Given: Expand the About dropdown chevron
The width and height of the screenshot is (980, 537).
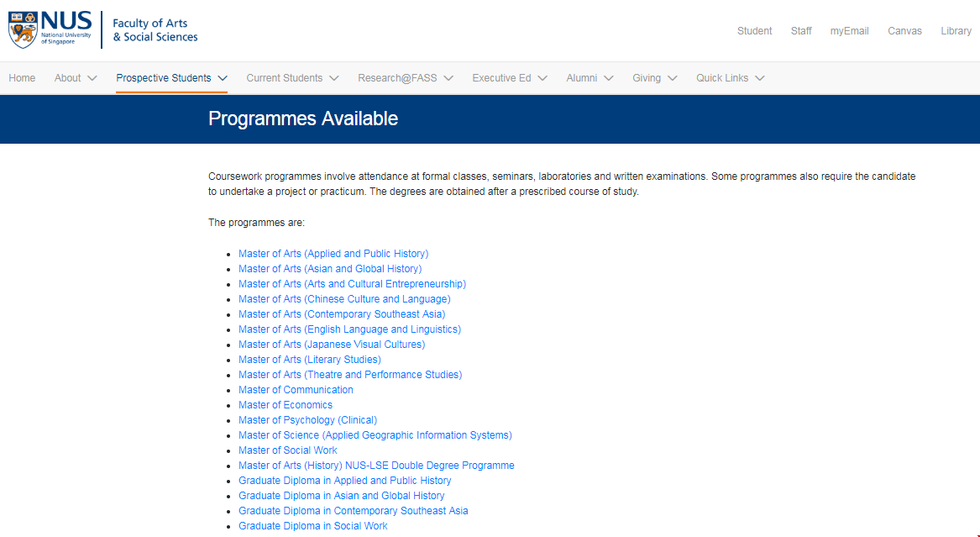Looking at the screenshot, I should (x=92, y=78).
